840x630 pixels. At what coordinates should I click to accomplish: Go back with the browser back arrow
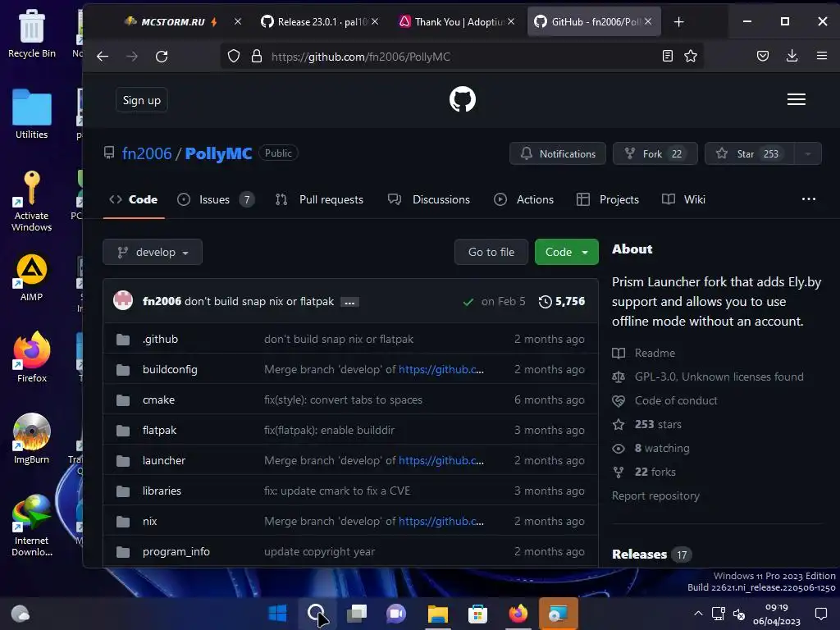[x=103, y=57]
